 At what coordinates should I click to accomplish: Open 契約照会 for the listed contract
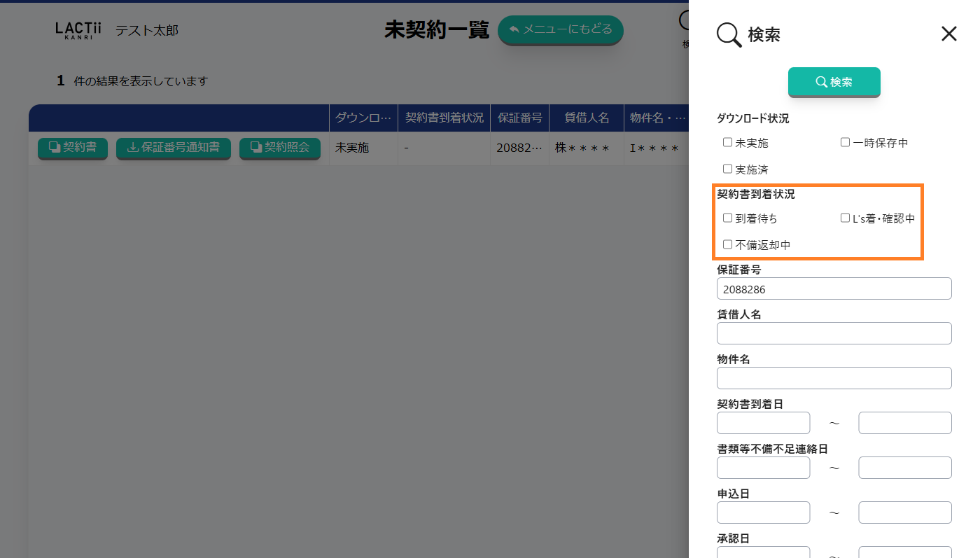click(x=279, y=148)
